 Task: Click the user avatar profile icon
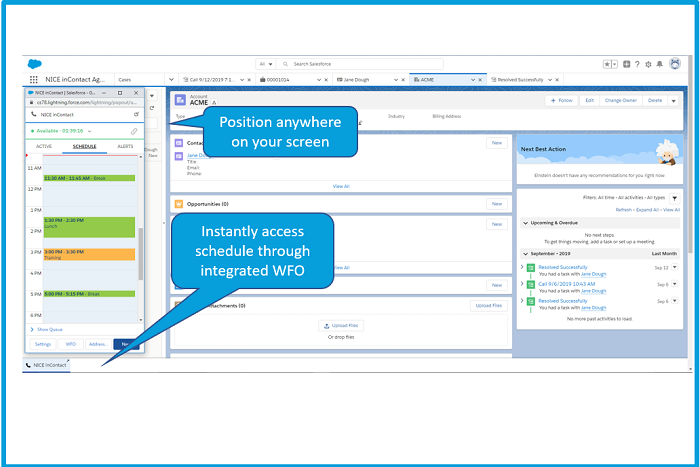(x=674, y=64)
